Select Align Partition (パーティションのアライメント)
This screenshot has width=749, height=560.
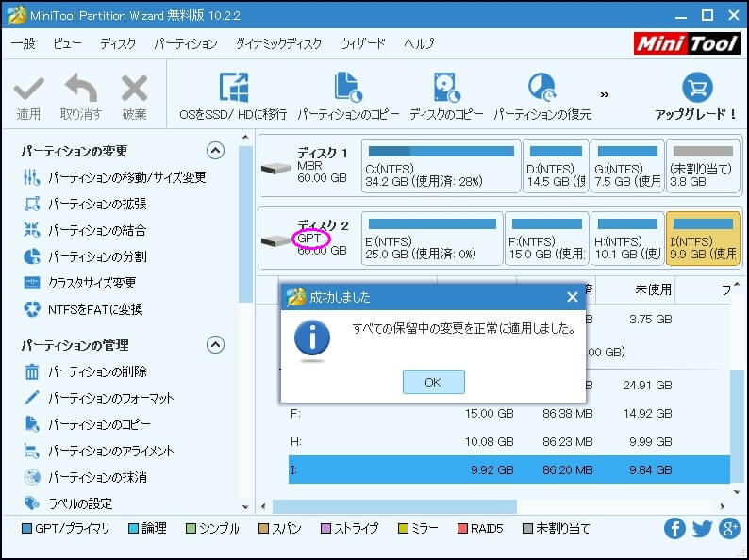98,451
